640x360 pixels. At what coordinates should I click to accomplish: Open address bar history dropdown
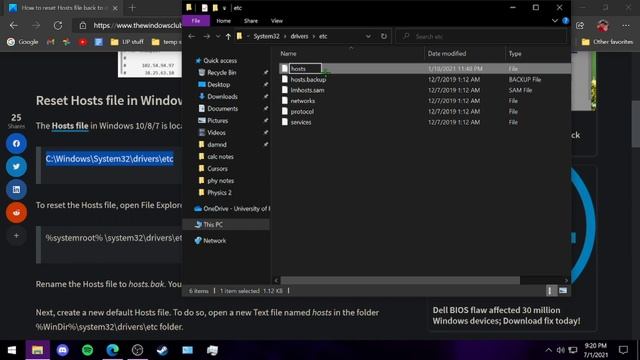pos(368,36)
